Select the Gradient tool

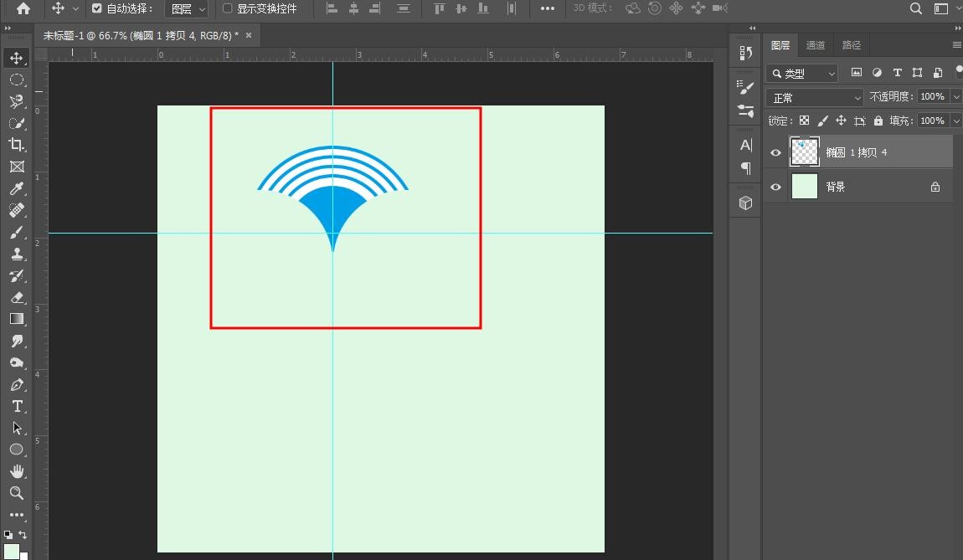pos(17,319)
